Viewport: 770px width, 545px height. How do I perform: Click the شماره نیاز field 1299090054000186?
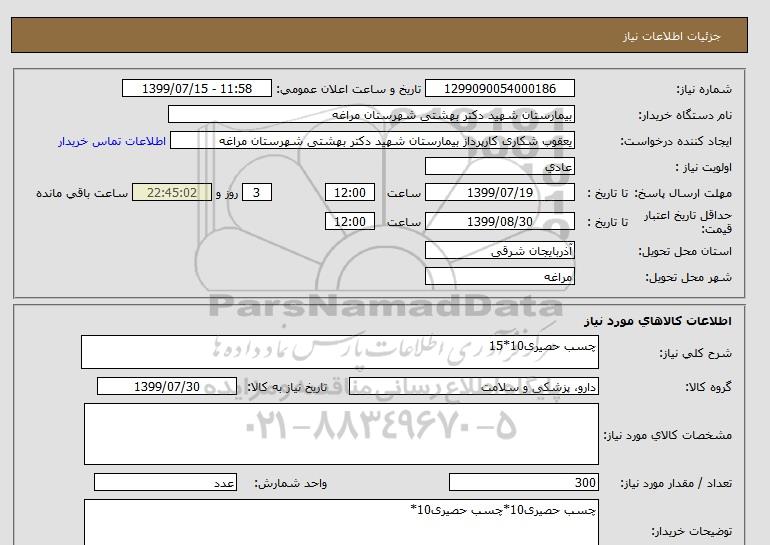[499, 88]
